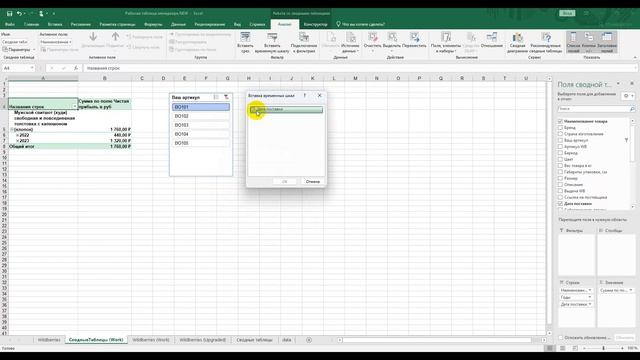Select BO103 in the slicer
Viewport: 640px width, 360px height.
coord(201,125)
